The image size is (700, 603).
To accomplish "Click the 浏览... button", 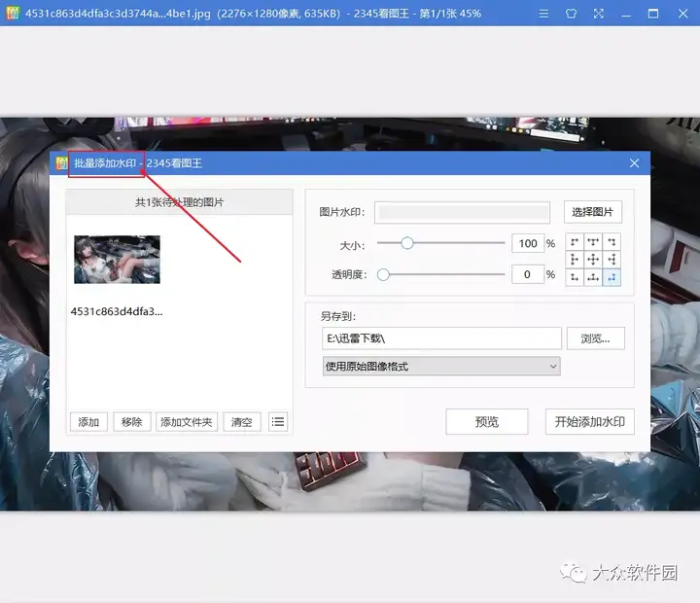I will coord(596,338).
